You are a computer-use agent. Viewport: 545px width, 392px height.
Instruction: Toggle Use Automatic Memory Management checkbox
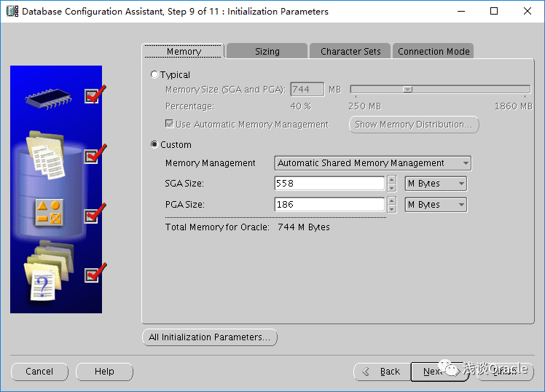[169, 124]
